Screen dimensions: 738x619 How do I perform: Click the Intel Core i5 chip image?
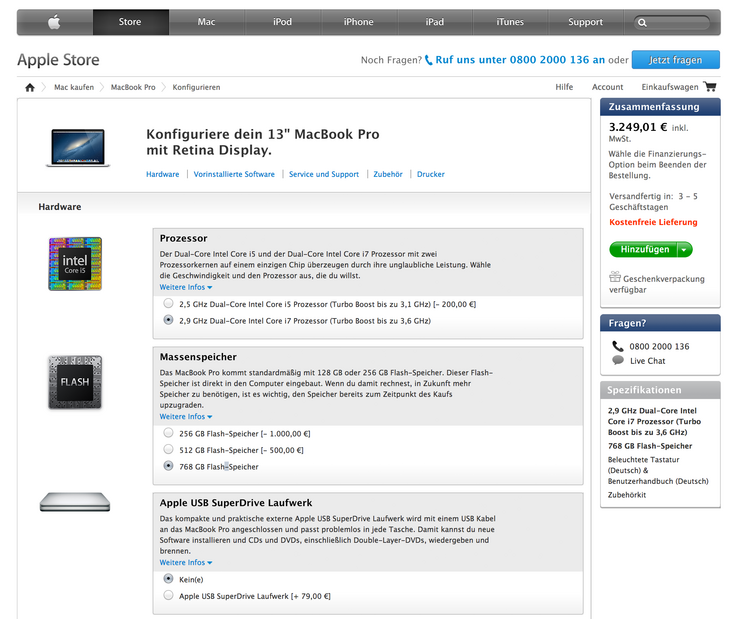coord(75,264)
